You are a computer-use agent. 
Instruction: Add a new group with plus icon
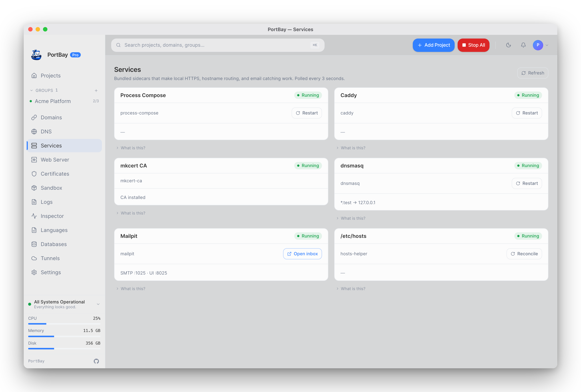[96, 91]
